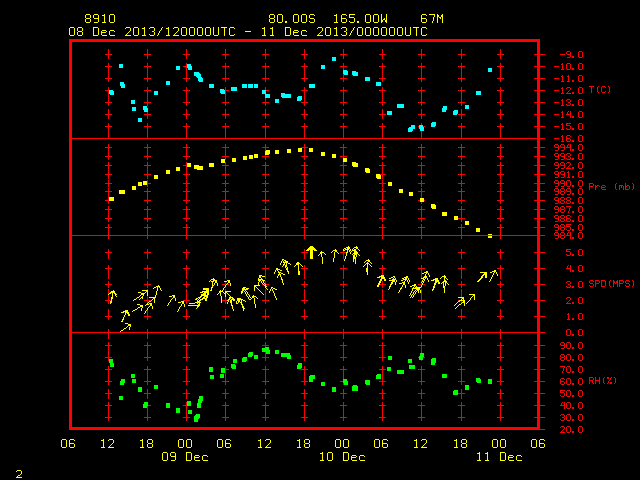Click the wind arrow lowest near 0.0 speed
Image resolution: width=640 pixels, height=480 pixels.
125,327
